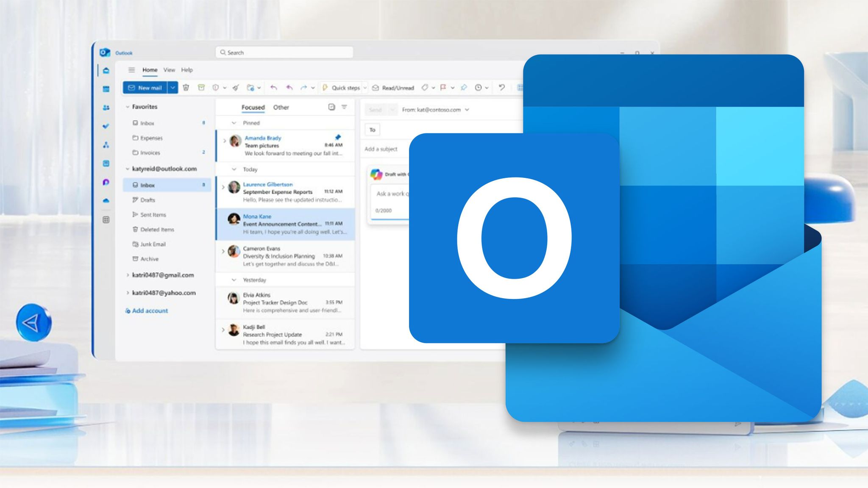The height and width of the screenshot is (488, 868).
Task: Open Calendar from the left sidebar
Action: point(106,89)
